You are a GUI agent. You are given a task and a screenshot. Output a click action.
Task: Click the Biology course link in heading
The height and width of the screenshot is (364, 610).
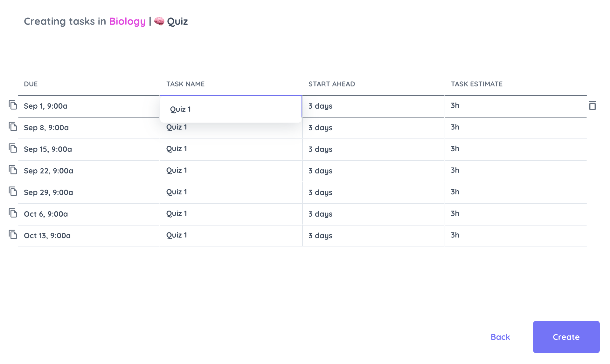[x=127, y=21]
